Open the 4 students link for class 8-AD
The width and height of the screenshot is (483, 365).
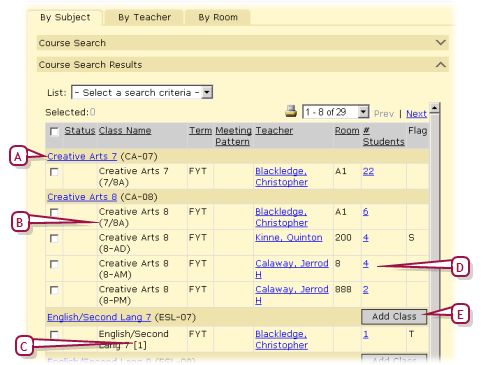coord(366,238)
